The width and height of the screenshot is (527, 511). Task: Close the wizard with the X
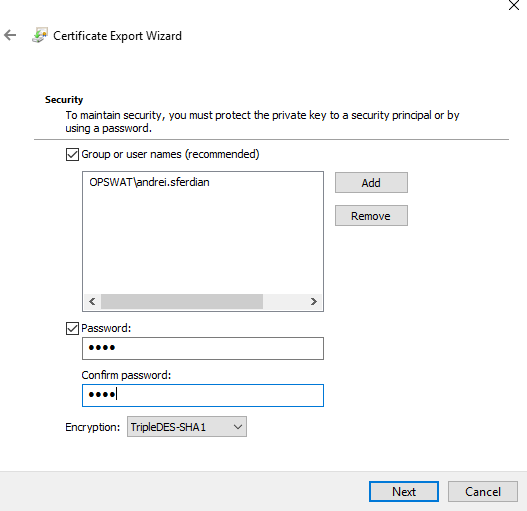[x=514, y=5]
